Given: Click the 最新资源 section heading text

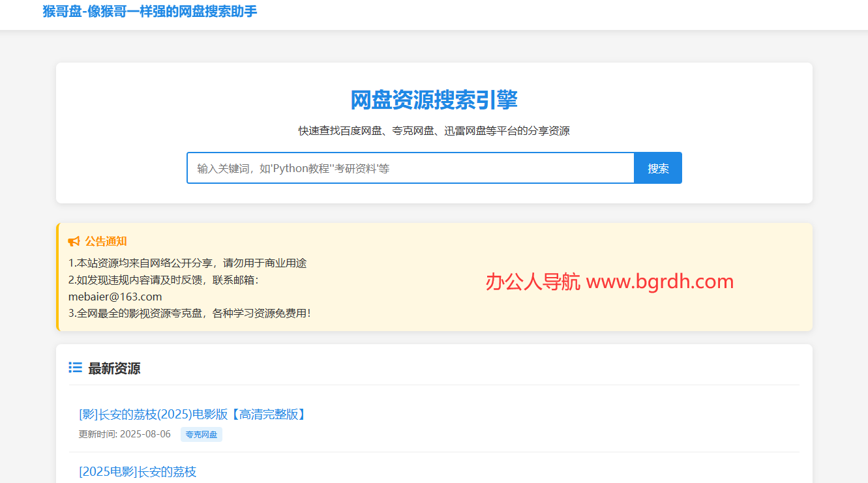Looking at the screenshot, I should point(114,369).
